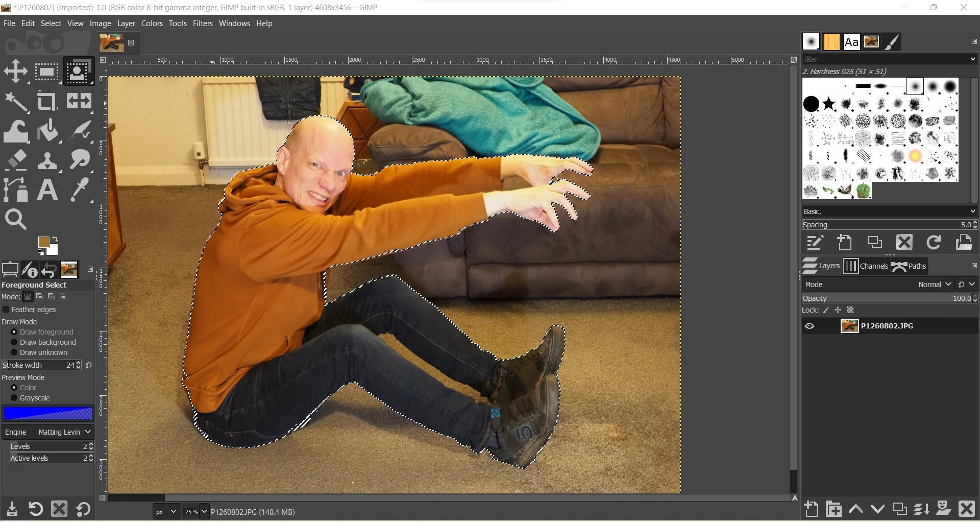Refresh the brushes list
980x522 pixels.
pyautogui.click(x=934, y=243)
